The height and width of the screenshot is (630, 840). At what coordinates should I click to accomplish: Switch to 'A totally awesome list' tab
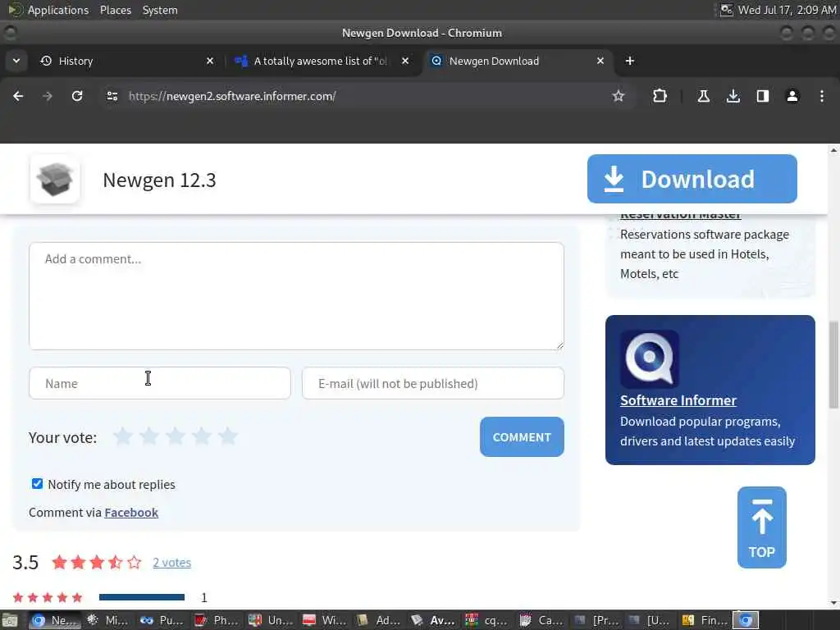(x=322, y=61)
